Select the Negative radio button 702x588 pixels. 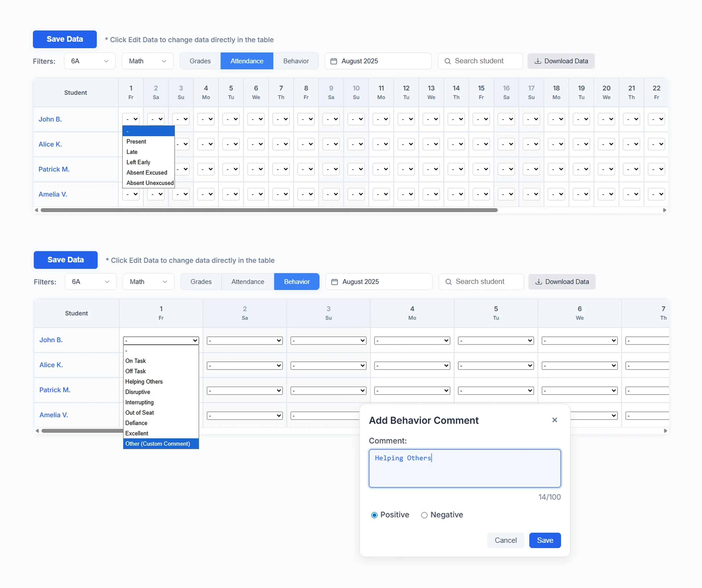pyautogui.click(x=424, y=515)
